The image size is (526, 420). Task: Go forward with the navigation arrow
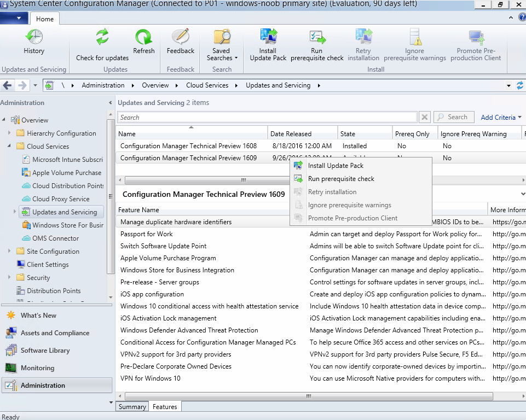(22, 85)
